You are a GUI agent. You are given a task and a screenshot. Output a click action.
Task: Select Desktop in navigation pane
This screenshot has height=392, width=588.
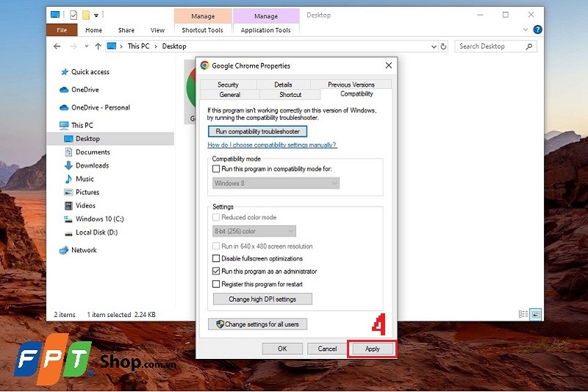(x=110, y=139)
